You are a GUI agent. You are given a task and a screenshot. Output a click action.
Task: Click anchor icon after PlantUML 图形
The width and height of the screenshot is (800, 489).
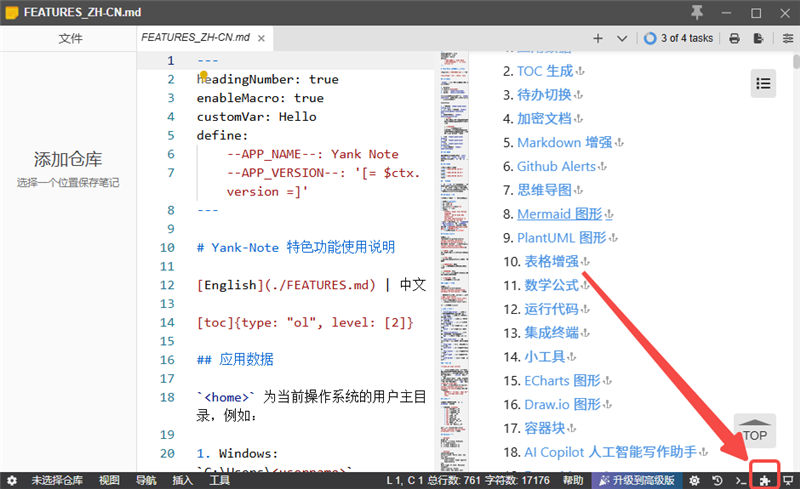coord(613,238)
